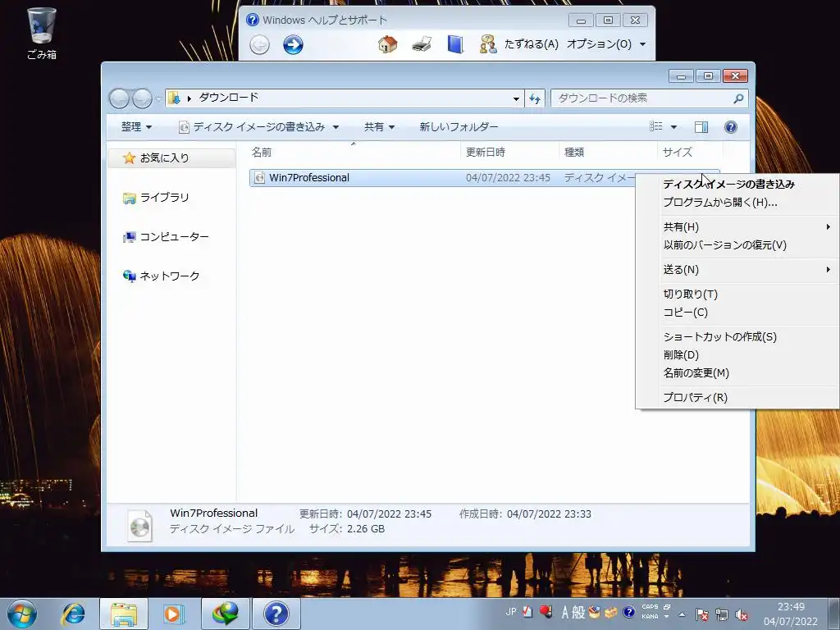The width and height of the screenshot is (840, 630).
Task: Expand address bar history dropdown
Action: pyautogui.click(x=516, y=98)
